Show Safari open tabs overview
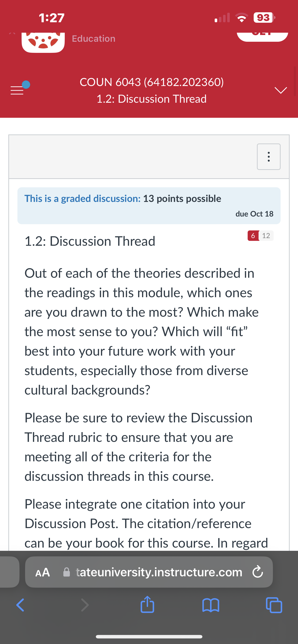Viewport: 298px width, 644px height. 274,605
